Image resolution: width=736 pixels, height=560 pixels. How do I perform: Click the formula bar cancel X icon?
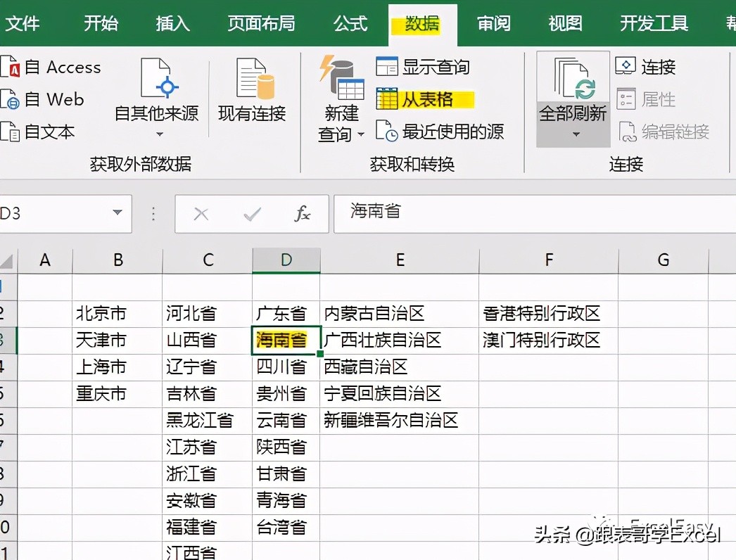tap(201, 214)
